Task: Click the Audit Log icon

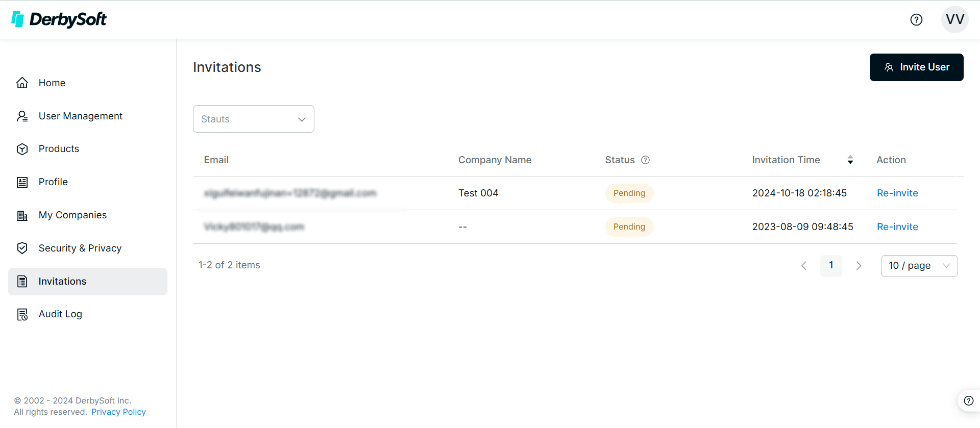Action: tap(22, 314)
